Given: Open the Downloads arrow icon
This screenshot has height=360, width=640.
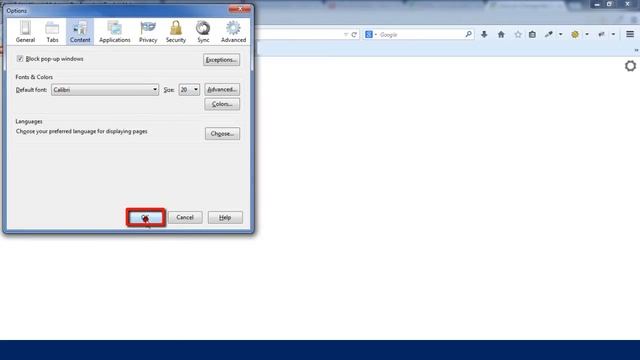Looking at the screenshot, I should coord(484,35).
